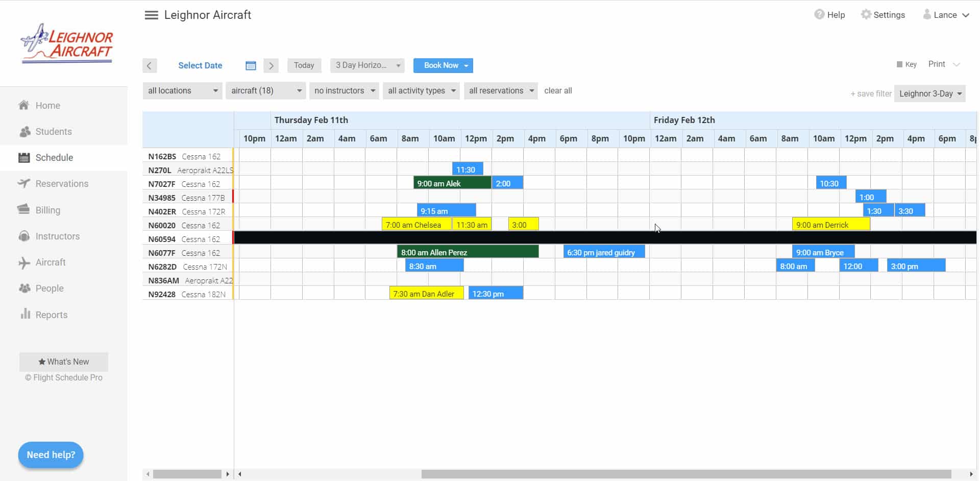Open the 12:30 pm reservation on N92428
980x481 pixels.
tap(496, 294)
